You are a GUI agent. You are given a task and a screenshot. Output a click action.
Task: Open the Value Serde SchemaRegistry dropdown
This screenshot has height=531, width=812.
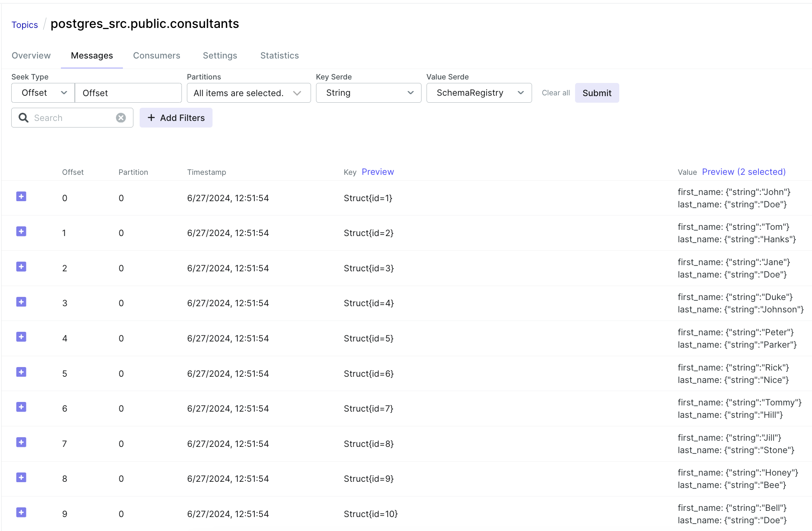pyautogui.click(x=479, y=93)
